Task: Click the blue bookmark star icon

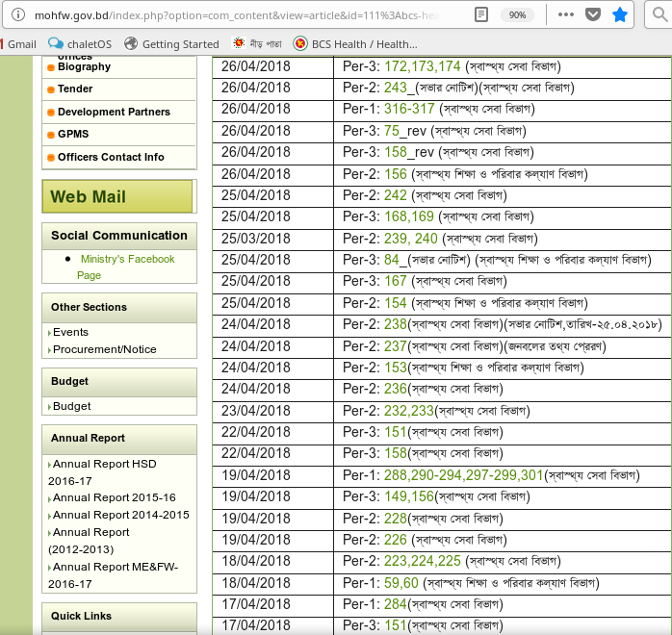Action: coord(621,15)
